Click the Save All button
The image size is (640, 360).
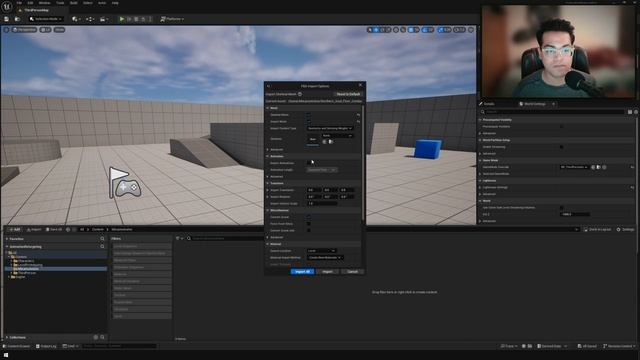coord(54,230)
